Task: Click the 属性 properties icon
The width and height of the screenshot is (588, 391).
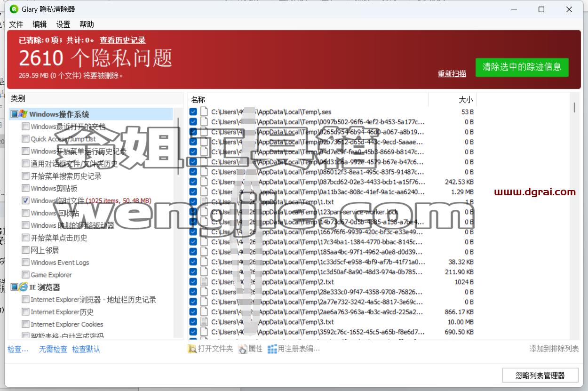Action: 243,349
